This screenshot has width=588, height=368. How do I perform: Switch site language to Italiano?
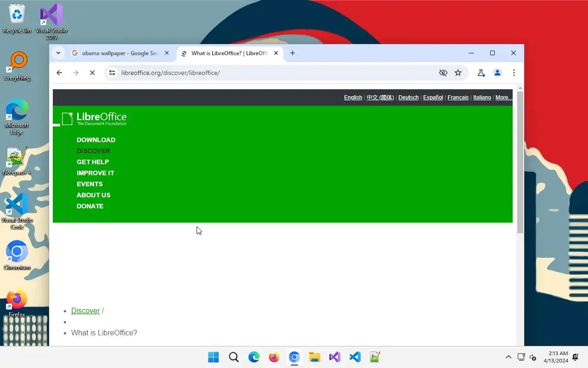point(482,98)
